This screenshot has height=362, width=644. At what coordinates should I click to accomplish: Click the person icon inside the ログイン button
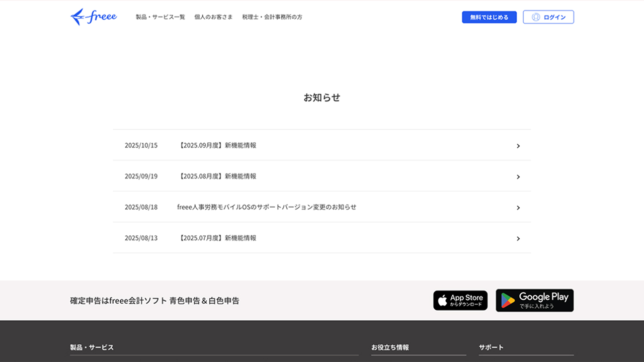coord(534,17)
